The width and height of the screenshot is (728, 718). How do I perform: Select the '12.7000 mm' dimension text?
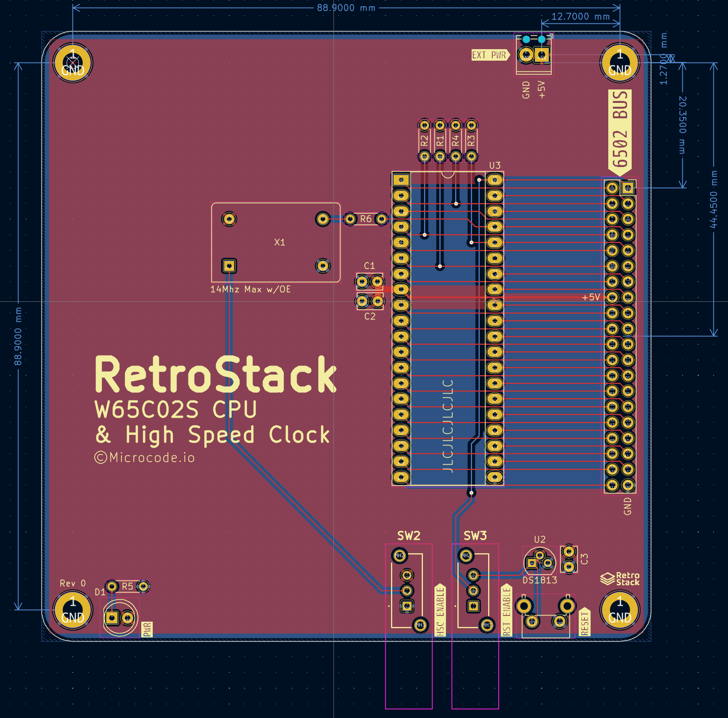pos(581,17)
